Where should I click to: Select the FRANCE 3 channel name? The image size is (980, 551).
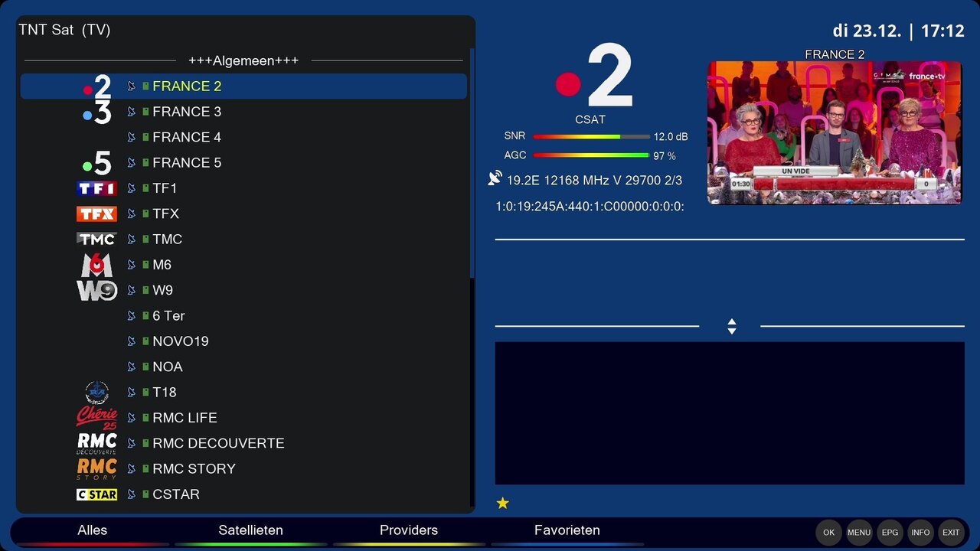pos(187,112)
